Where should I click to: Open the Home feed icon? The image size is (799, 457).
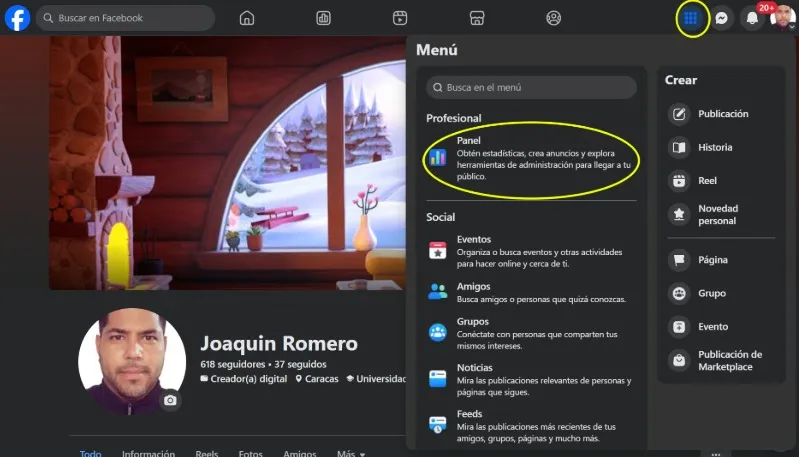tap(247, 18)
